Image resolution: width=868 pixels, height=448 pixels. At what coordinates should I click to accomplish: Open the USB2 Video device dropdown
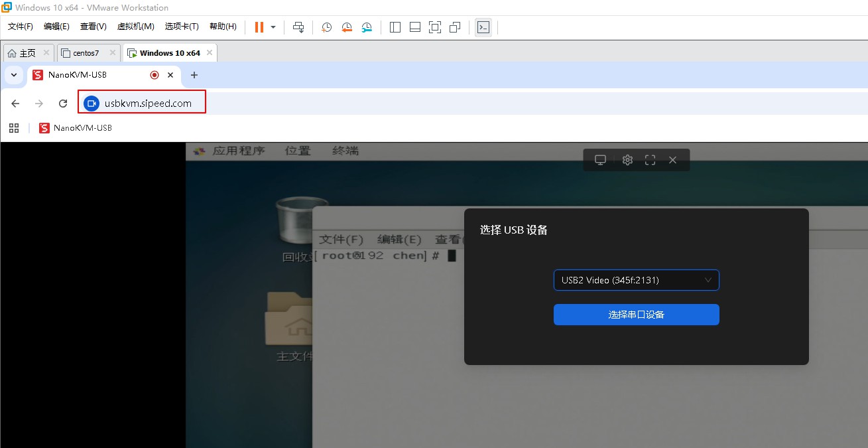tap(636, 280)
